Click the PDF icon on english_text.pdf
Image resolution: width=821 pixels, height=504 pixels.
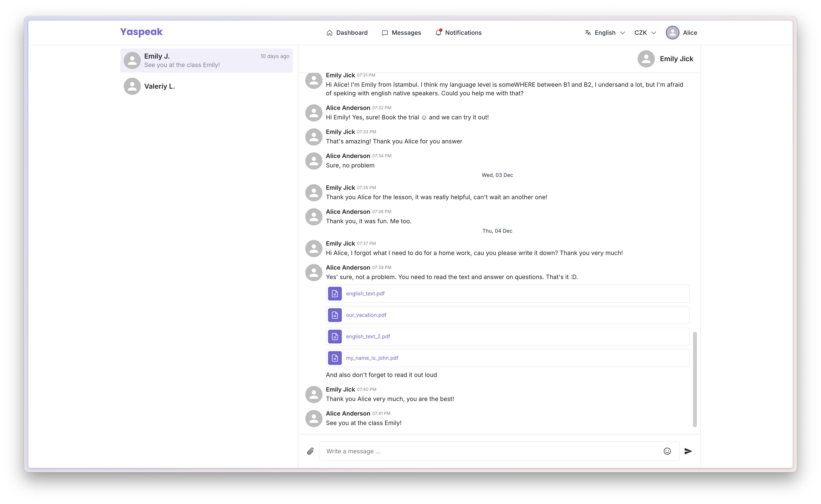click(x=335, y=294)
